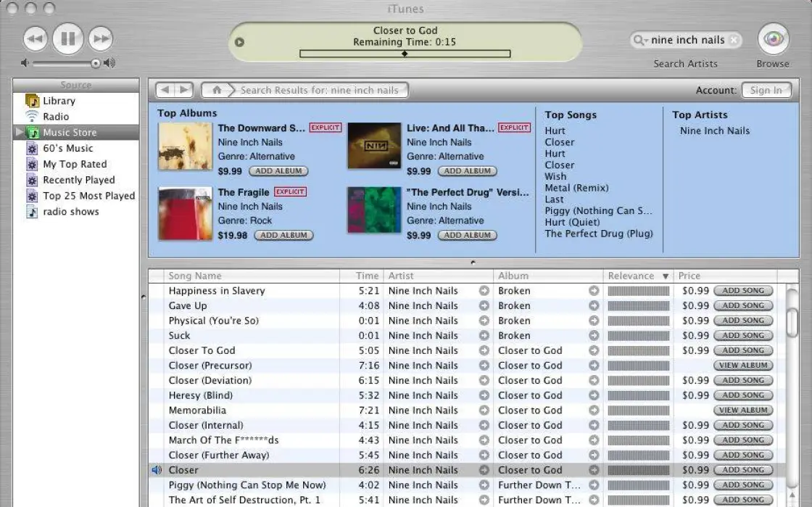Click the song progress bar position marker
Viewport: 812px width, 507px height.
pos(405,54)
